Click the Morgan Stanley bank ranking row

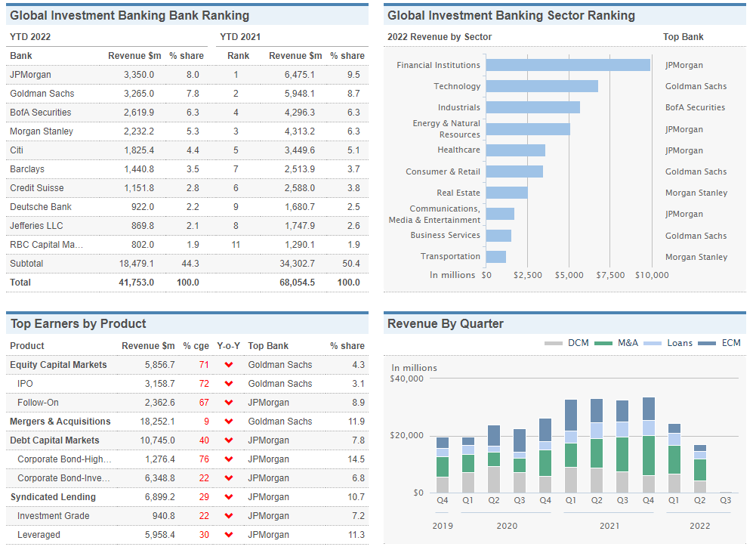coord(187,131)
